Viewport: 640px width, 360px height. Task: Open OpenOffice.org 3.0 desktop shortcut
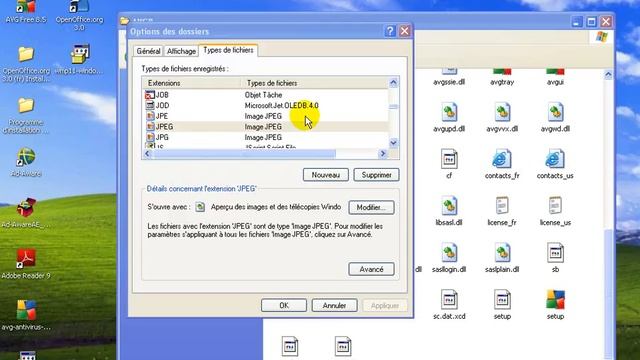pyautogui.click(x=79, y=15)
